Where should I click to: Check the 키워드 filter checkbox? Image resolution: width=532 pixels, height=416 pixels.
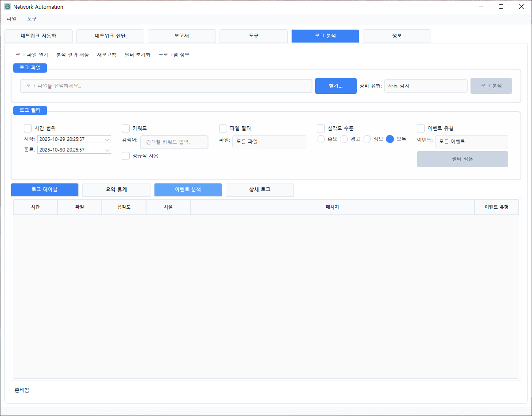(126, 128)
